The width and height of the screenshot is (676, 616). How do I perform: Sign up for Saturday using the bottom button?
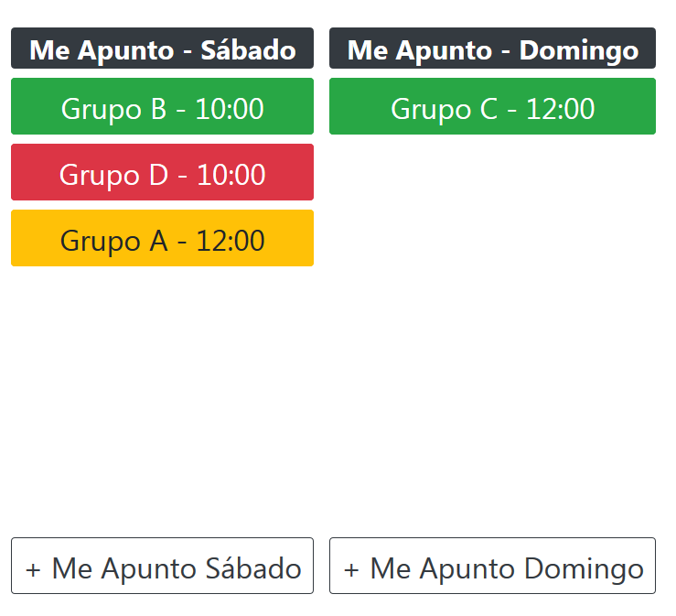coord(162,567)
